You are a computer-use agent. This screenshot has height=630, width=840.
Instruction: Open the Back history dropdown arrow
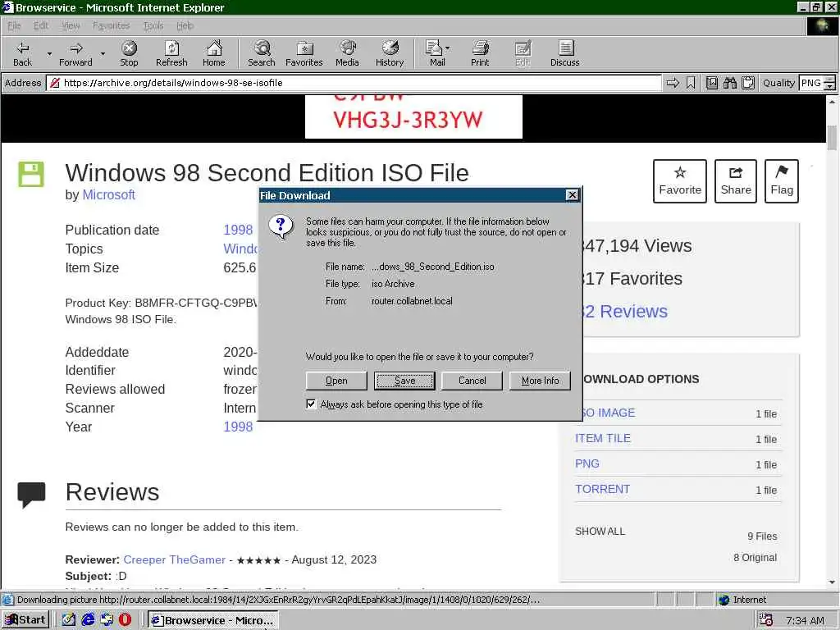point(49,53)
